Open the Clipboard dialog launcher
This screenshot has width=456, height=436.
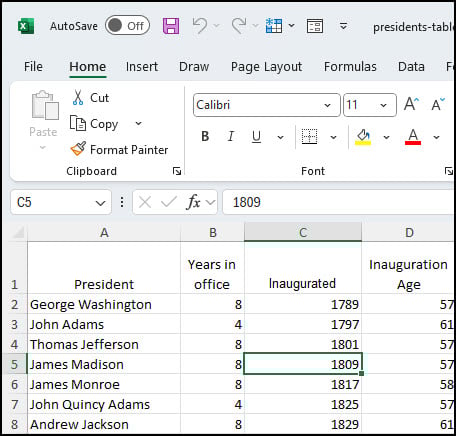(177, 171)
